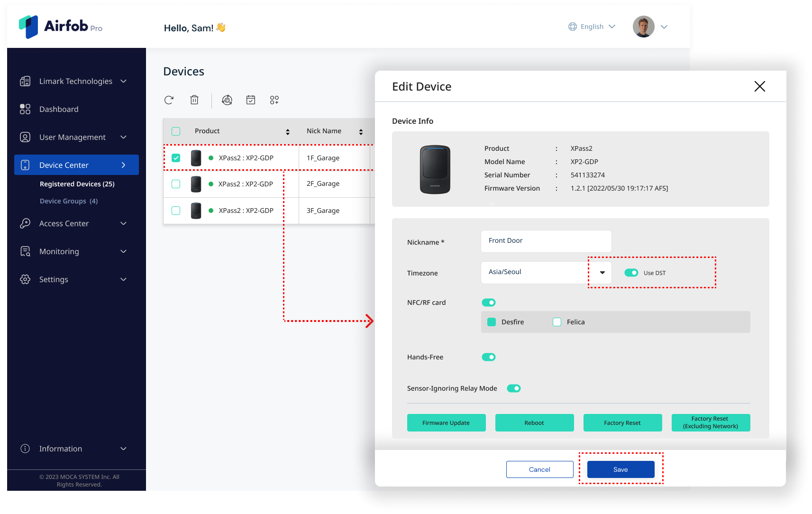Image resolution: width=812 pixels, height=514 pixels.
Task: Click the Firmware Update button
Action: (x=446, y=422)
